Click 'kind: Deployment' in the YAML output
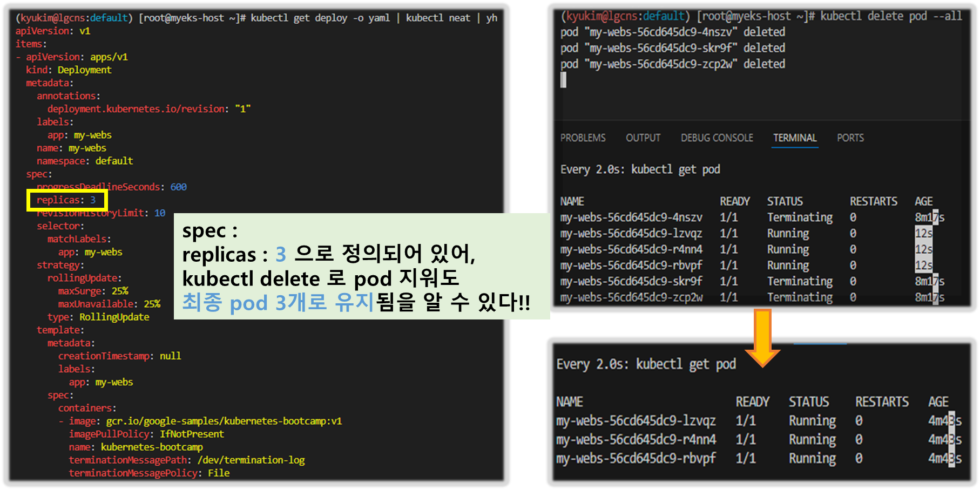Viewport: 980px width, 490px height. (x=69, y=70)
